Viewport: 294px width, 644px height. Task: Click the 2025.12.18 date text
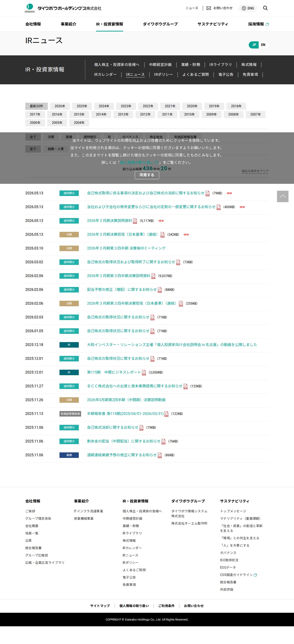click(34, 345)
